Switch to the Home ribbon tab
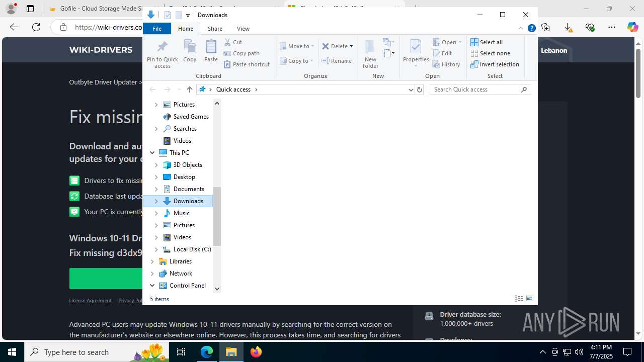The width and height of the screenshot is (644, 362). click(x=185, y=29)
